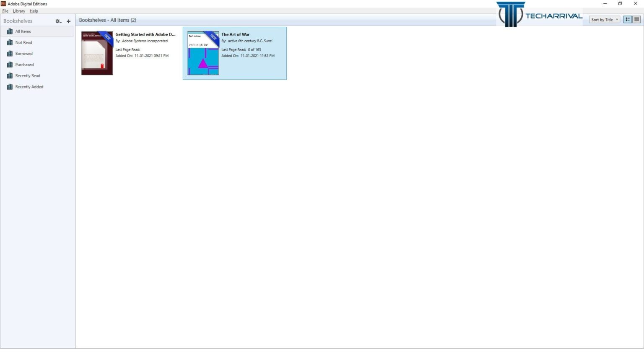Click the Not Read bookshelf icon
The width and height of the screenshot is (644, 362).
click(x=10, y=42)
